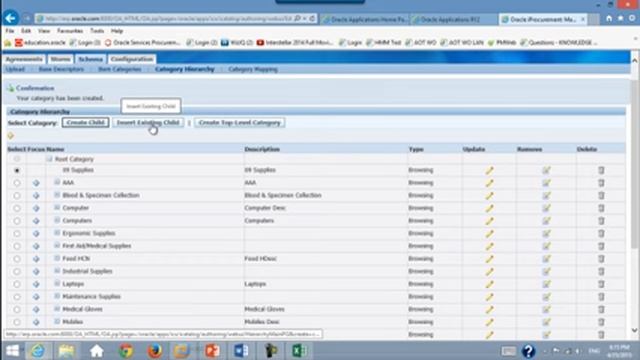Delete the Computers category
This screenshot has height=360, width=640.
coord(601,221)
